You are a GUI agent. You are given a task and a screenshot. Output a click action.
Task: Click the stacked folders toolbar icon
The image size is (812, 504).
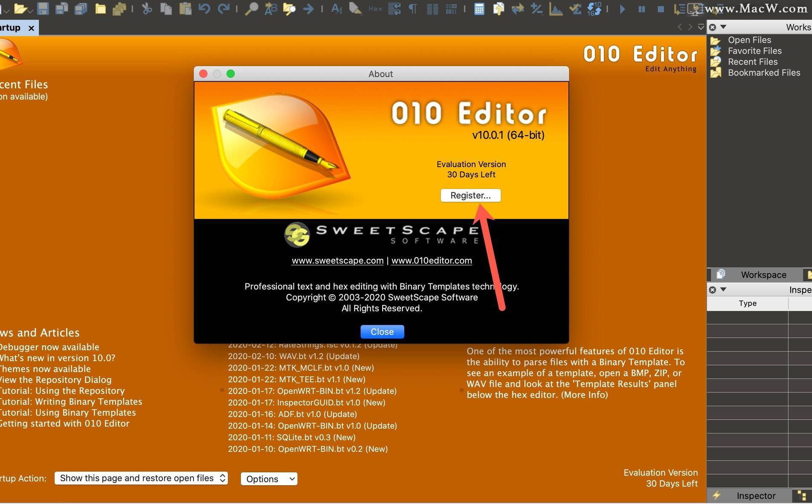(x=119, y=9)
